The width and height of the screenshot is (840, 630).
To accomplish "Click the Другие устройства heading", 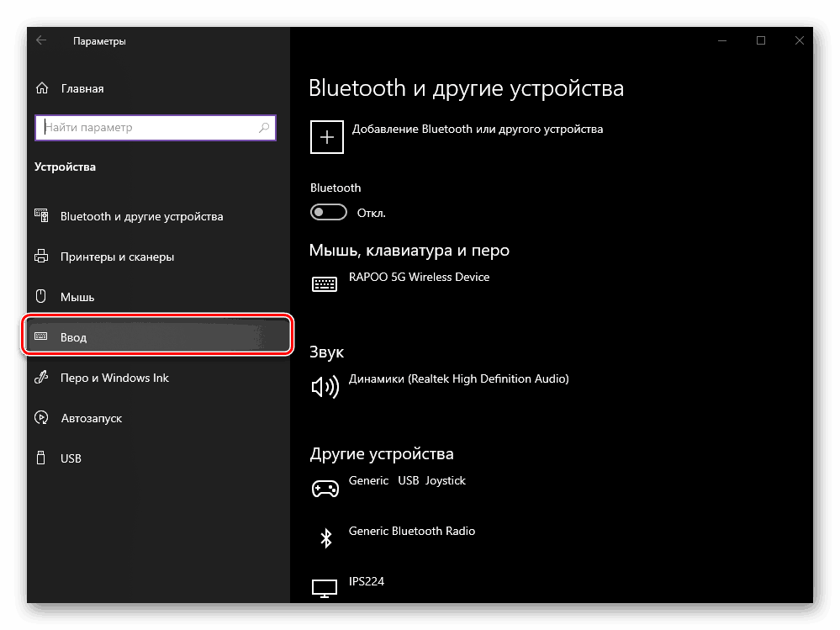I will point(382,453).
